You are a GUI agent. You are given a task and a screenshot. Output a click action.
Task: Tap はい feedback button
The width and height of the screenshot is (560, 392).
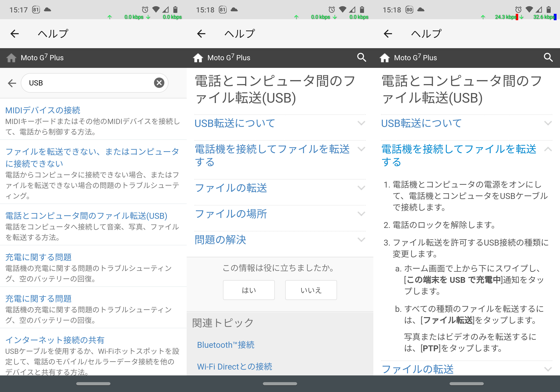click(249, 290)
